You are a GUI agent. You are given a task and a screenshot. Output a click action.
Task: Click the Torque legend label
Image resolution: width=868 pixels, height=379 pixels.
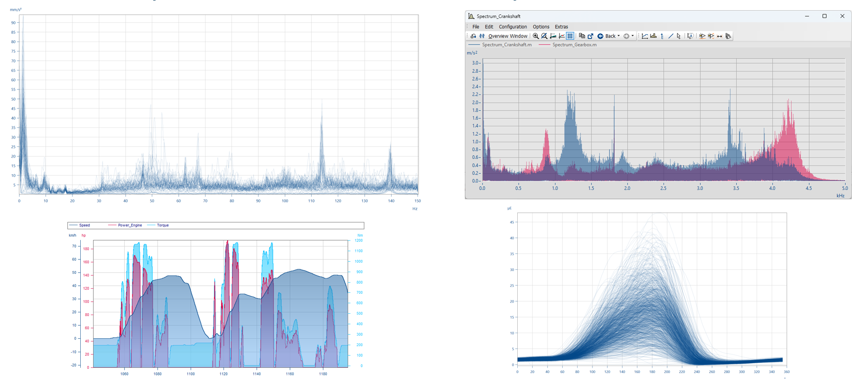(162, 225)
